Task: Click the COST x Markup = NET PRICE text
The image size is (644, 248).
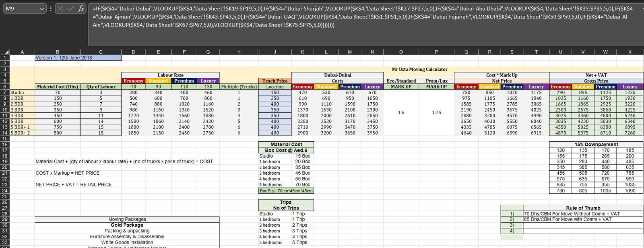Action: point(68,173)
